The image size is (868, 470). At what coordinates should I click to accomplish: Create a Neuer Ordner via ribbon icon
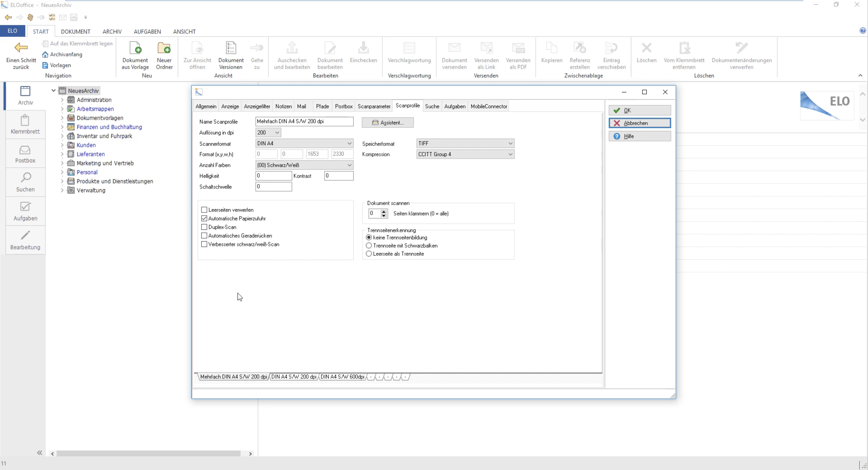click(x=164, y=48)
